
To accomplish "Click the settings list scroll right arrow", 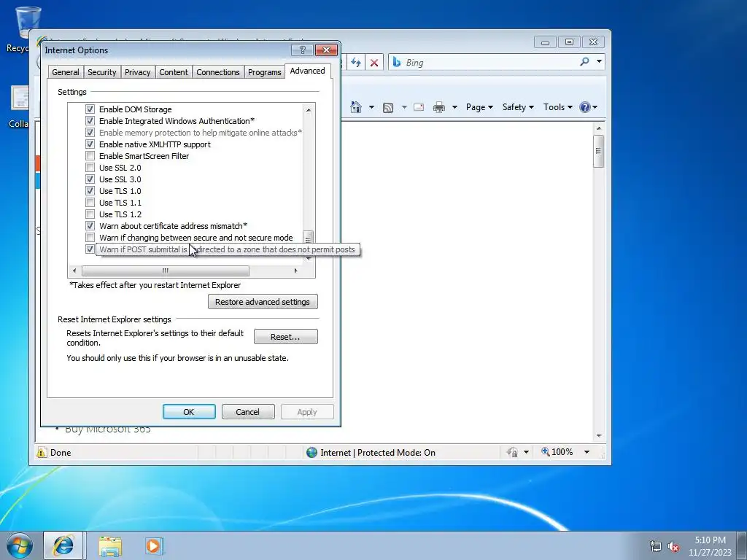I will pos(295,271).
